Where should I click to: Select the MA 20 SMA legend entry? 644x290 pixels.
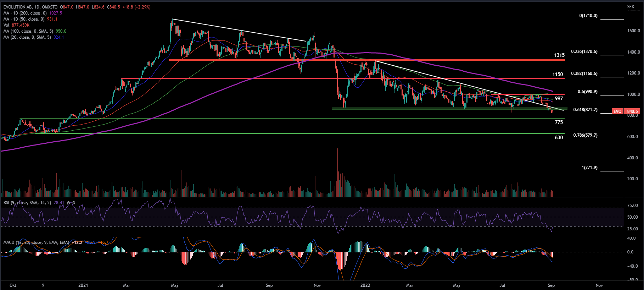point(27,37)
